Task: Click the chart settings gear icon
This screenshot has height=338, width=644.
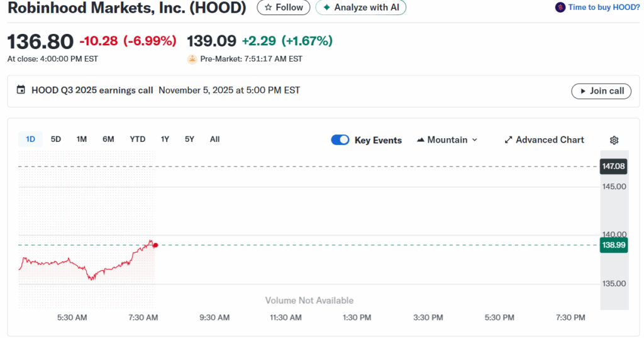Action: pos(614,140)
